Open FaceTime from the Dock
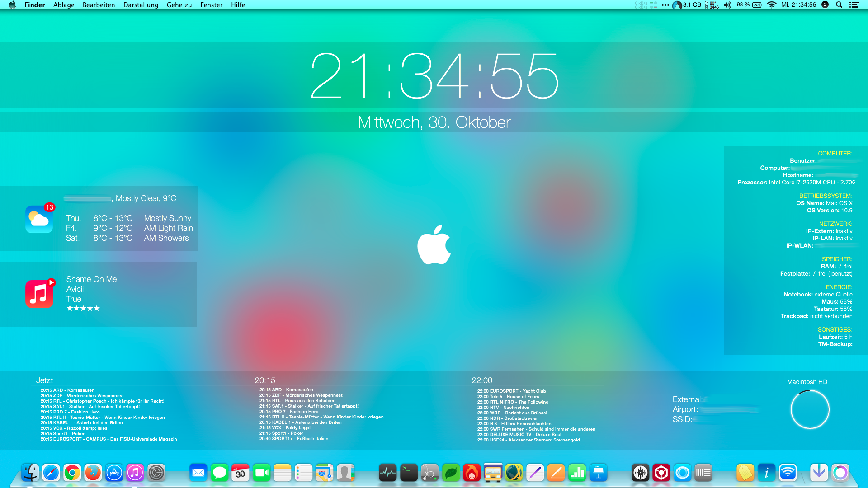The image size is (868, 488). coord(261,473)
